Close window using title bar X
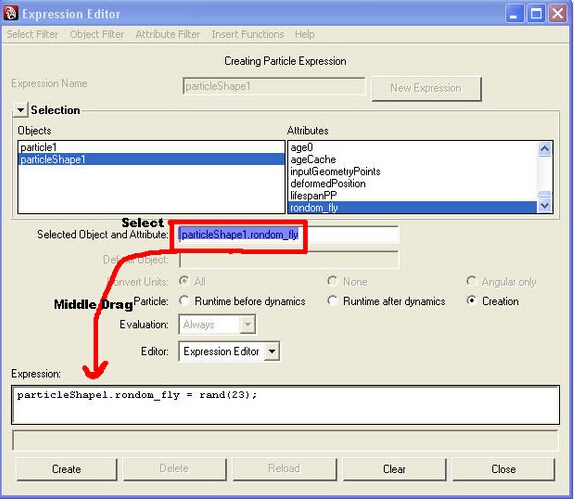The height and width of the screenshot is (499, 574). point(558,14)
